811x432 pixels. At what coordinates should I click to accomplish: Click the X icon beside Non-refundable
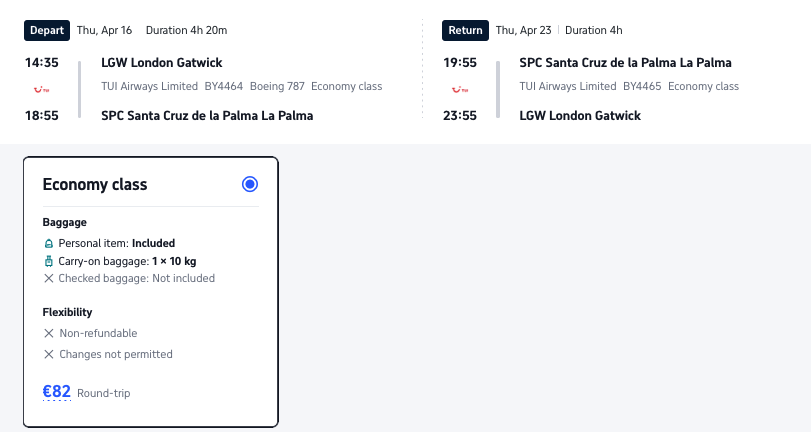(x=49, y=333)
